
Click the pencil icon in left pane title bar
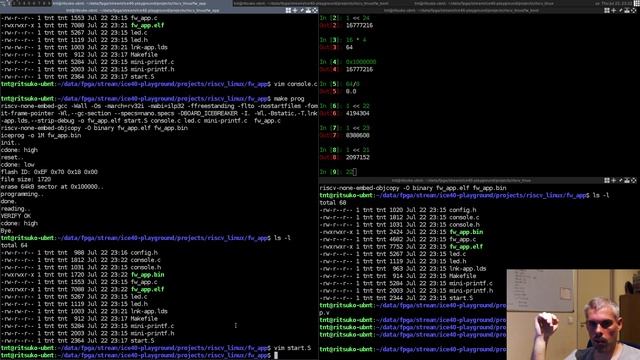[302, 10]
